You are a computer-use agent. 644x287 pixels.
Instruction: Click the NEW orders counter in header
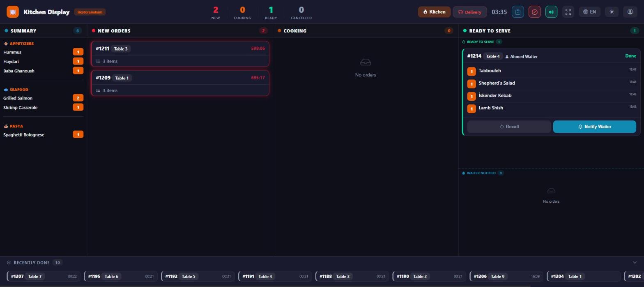click(216, 12)
